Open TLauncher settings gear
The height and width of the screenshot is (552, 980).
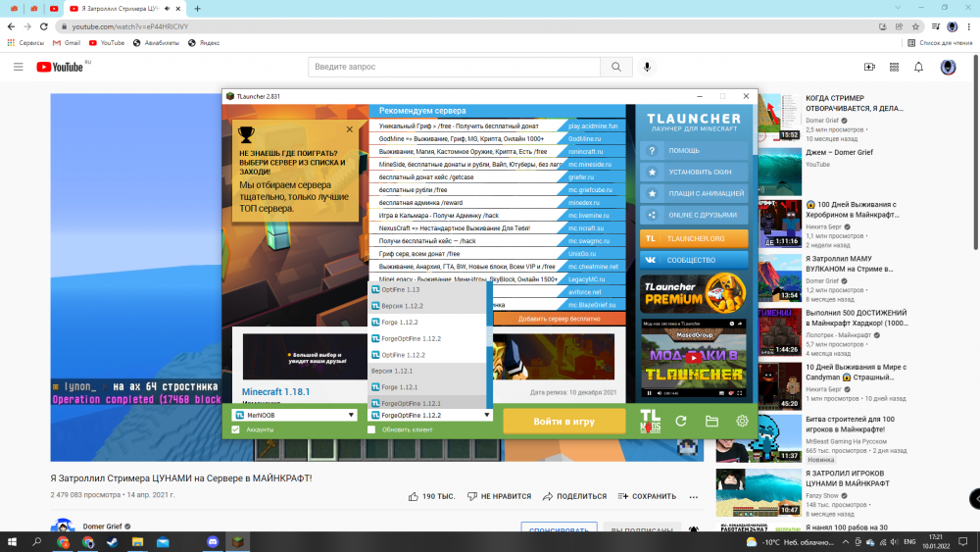point(742,422)
